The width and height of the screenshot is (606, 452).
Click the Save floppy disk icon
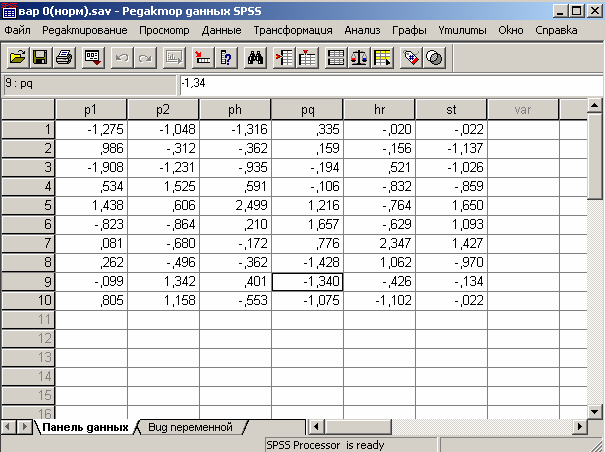click(40, 58)
